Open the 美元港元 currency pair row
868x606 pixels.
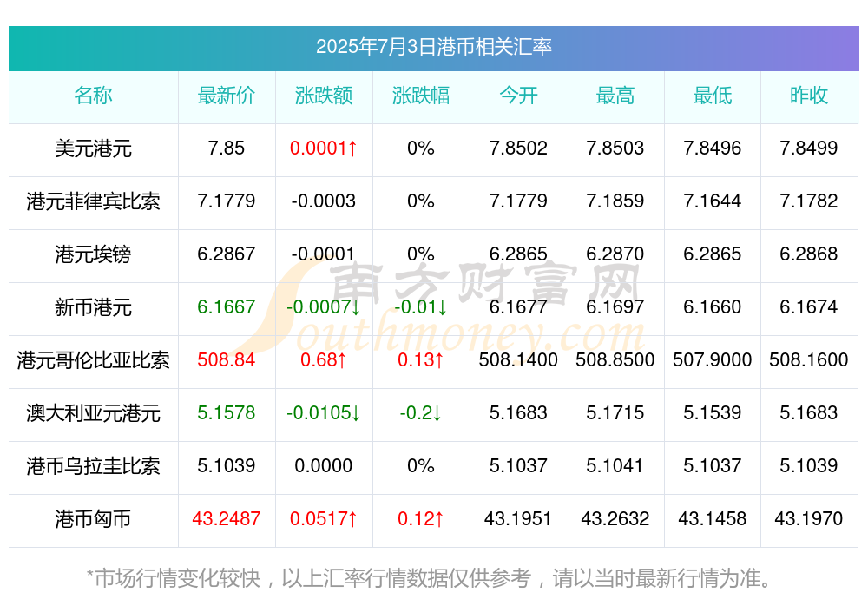93,148
